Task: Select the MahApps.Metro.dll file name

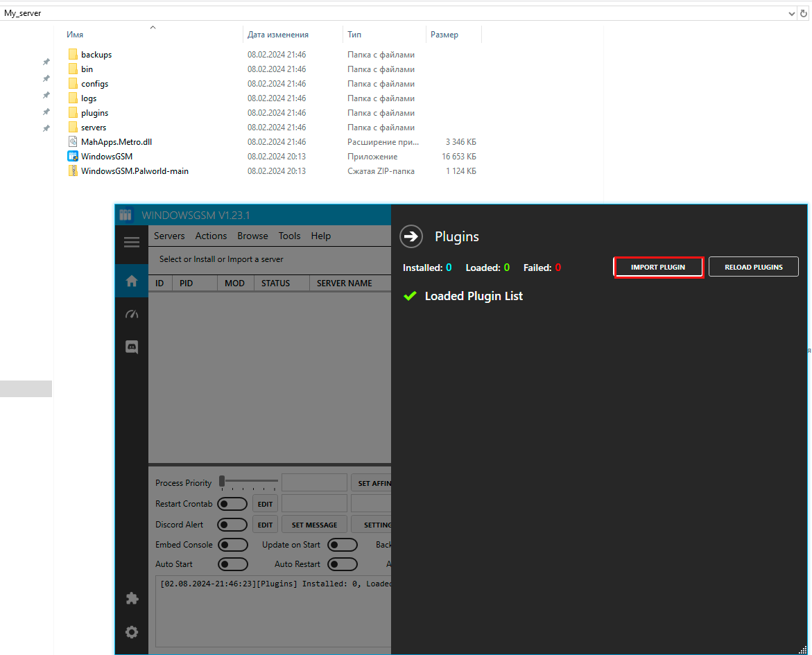Action: click(x=116, y=142)
